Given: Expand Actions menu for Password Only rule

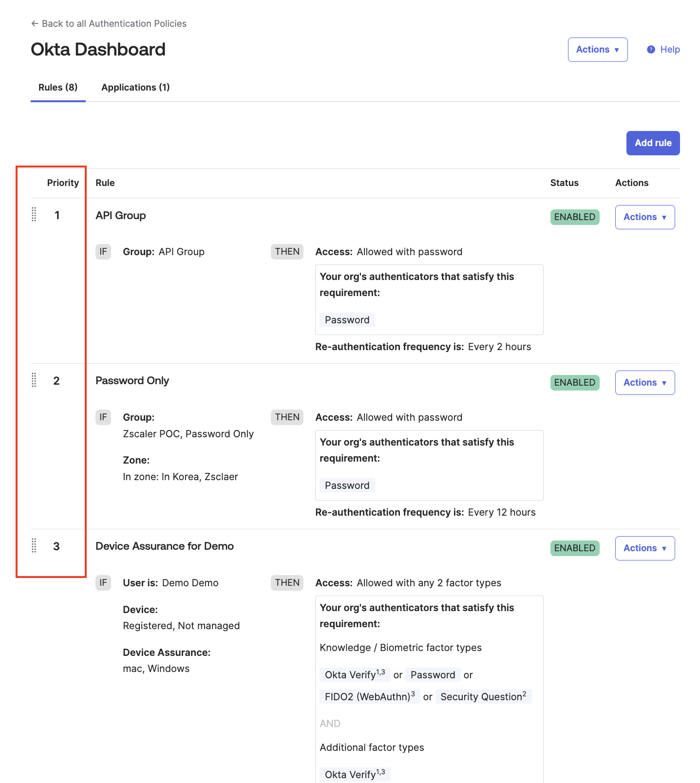Looking at the screenshot, I should click(x=644, y=383).
